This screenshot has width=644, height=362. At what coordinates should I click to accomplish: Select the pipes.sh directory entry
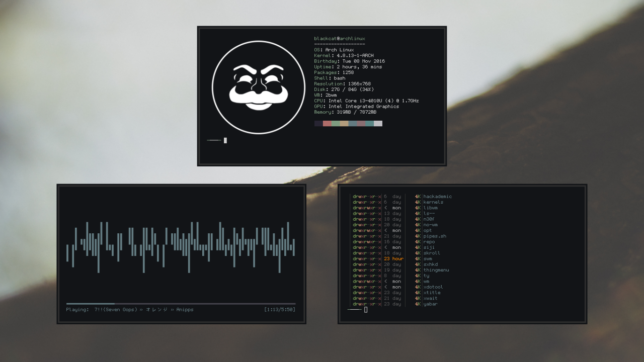[435, 236]
